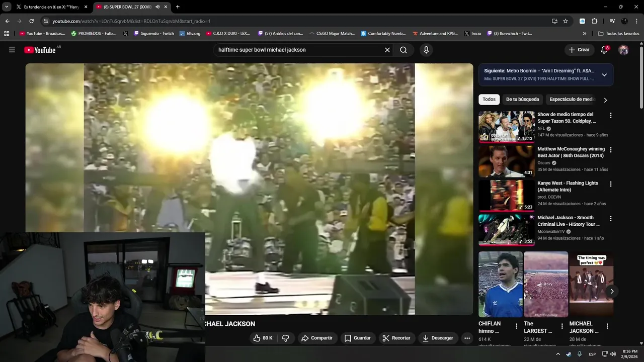Show next shorts with the carousel arrow

click(612, 291)
